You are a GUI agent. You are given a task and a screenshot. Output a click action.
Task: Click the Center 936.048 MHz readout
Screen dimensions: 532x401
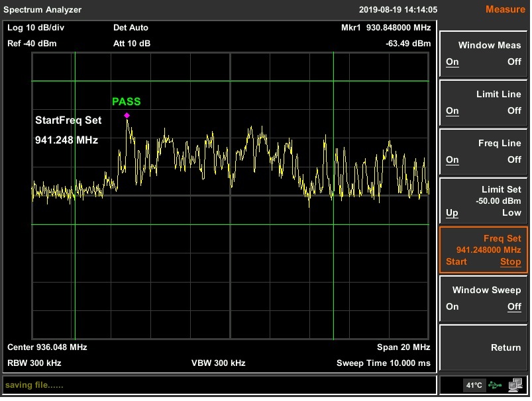(47, 347)
